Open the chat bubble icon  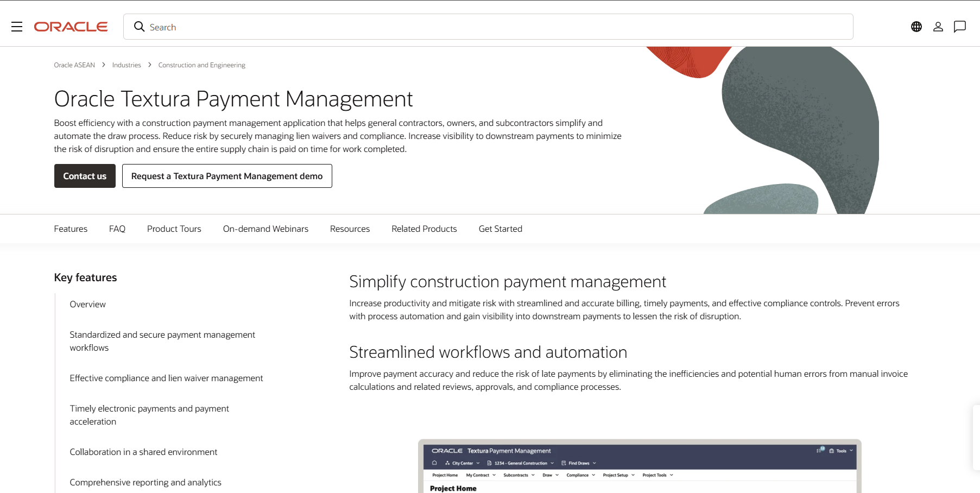click(x=960, y=27)
